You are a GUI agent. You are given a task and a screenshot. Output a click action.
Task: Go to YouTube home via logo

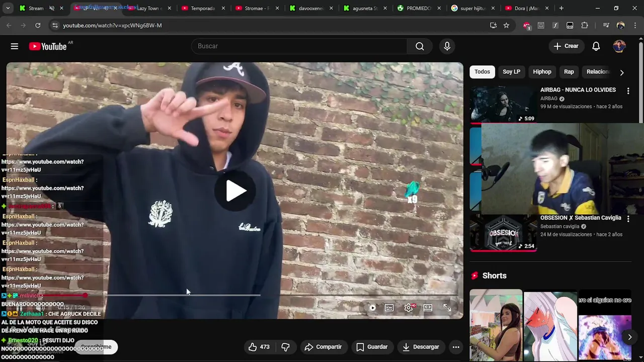pos(48,46)
